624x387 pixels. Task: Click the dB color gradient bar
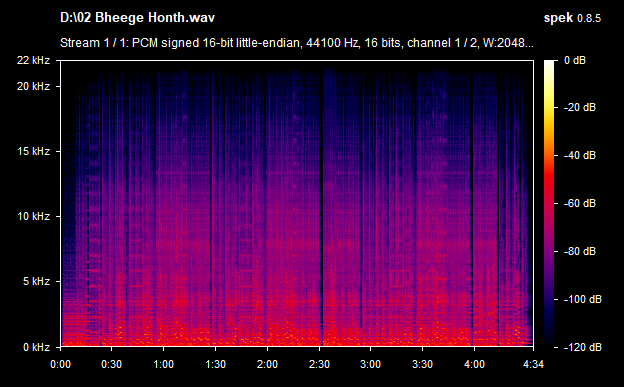(x=549, y=203)
